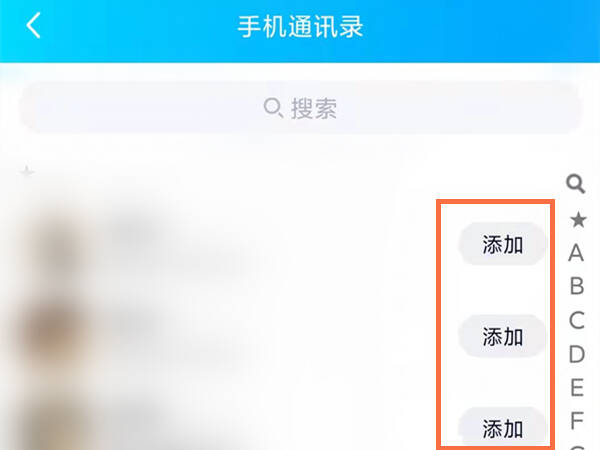This screenshot has height=450, width=600.
Task: Tap the faint star section header
Action: click(x=27, y=172)
